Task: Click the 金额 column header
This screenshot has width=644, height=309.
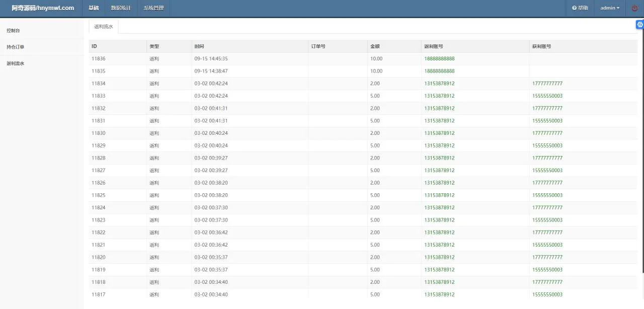Action: (x=375, y=46)
